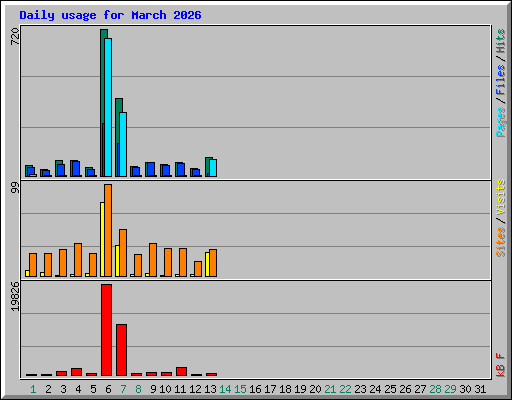Screen dimensions: 512x400
Task: Select the yellow 'Visits' legend label
Action: click(501, 198)
